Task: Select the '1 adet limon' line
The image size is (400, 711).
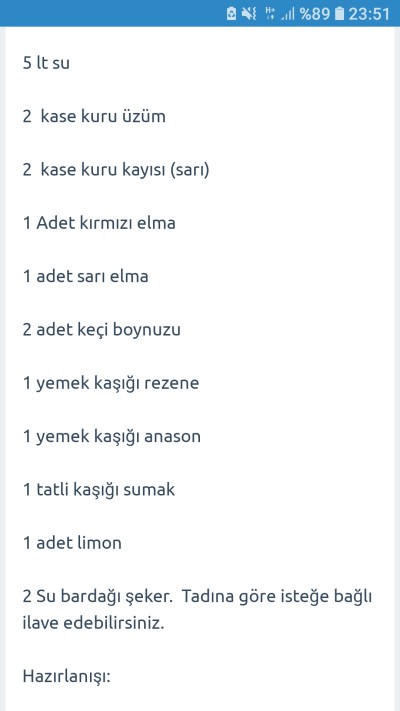Action: (x=72, y=543)
